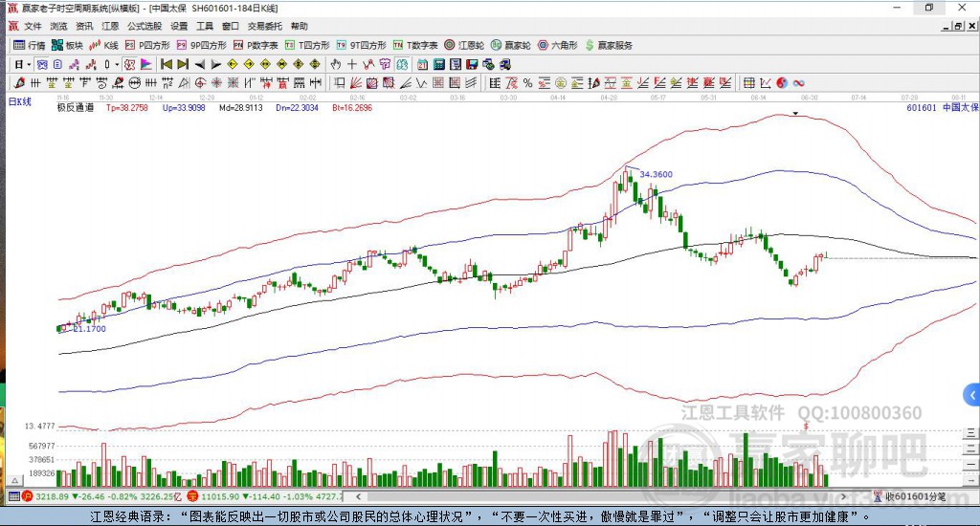Open the calculator icon in toolbar
The width and height of the screenshot is (980, 526).
(438, 64)
